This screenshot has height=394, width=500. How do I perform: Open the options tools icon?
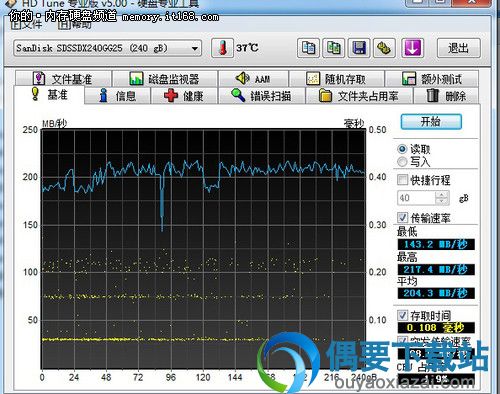click(x=384, y=48)
